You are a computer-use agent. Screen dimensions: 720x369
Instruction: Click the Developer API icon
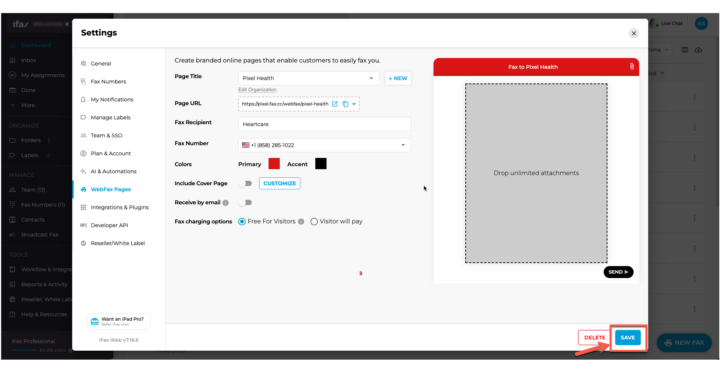(x=83, y=225)
